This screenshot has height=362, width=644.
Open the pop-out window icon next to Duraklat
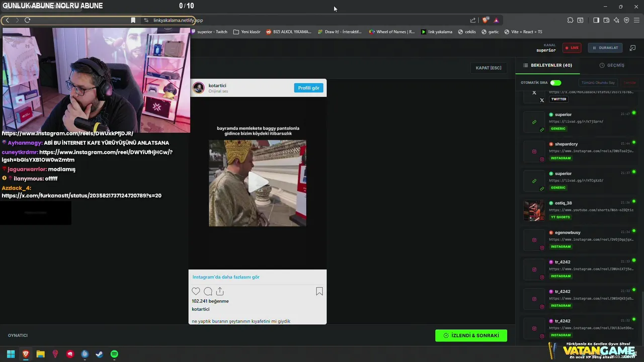[632, 48]
